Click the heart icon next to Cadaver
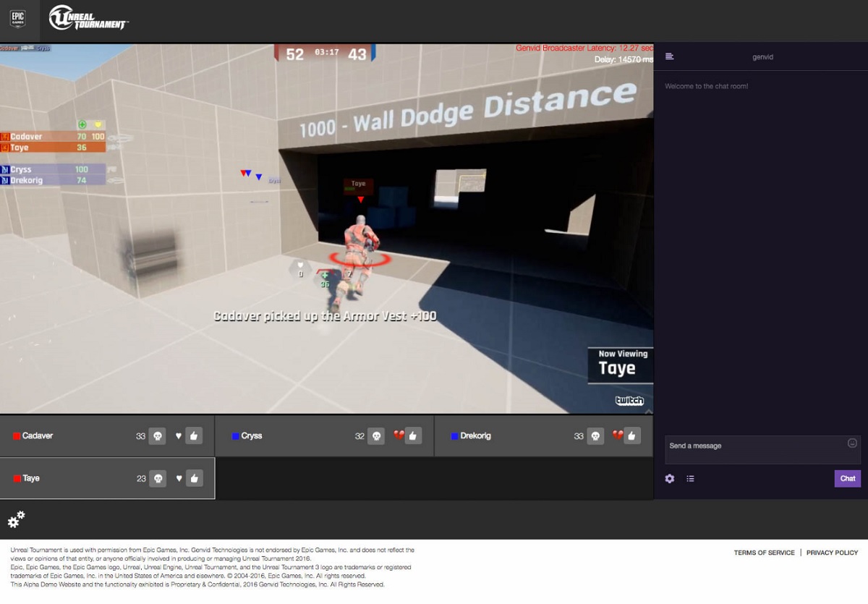Viewport: 868px width, 604px height. coord(179,436)
